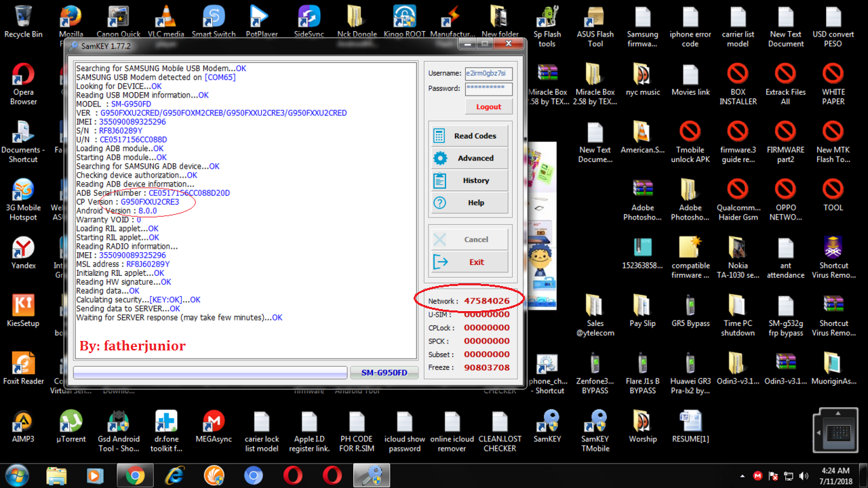Click the Foxit Reader desktop icon
Screen dimensions: 868x488
click(23, 368)
